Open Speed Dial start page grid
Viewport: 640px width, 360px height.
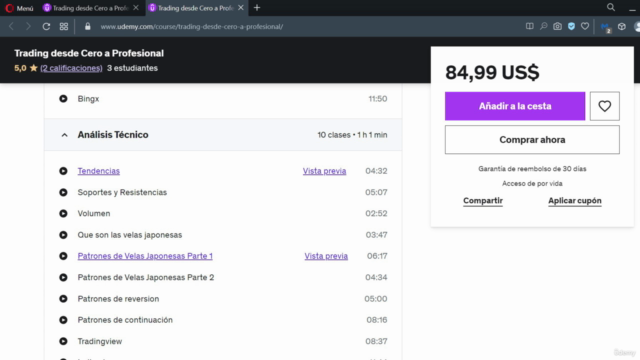pos(64,27)
